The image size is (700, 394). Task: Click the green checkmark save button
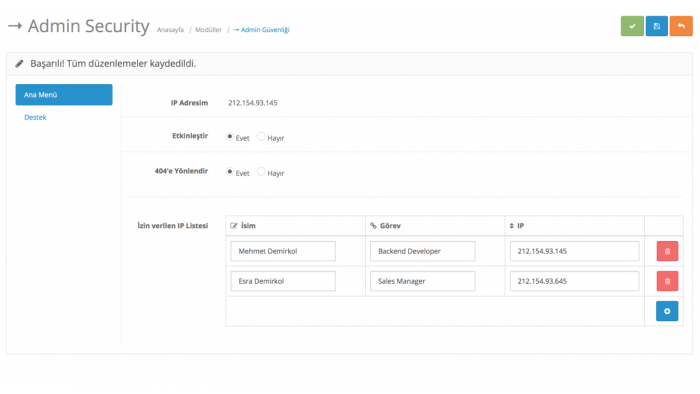[632, 26]
